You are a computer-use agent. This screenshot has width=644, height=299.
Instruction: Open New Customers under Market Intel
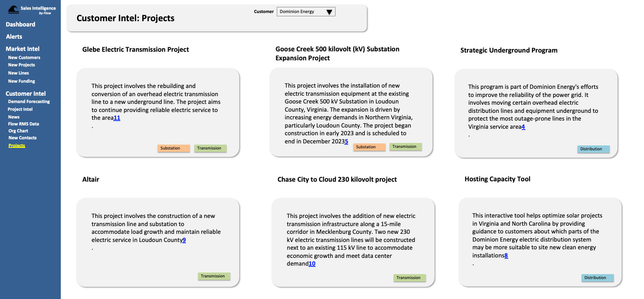pos(24,57)
